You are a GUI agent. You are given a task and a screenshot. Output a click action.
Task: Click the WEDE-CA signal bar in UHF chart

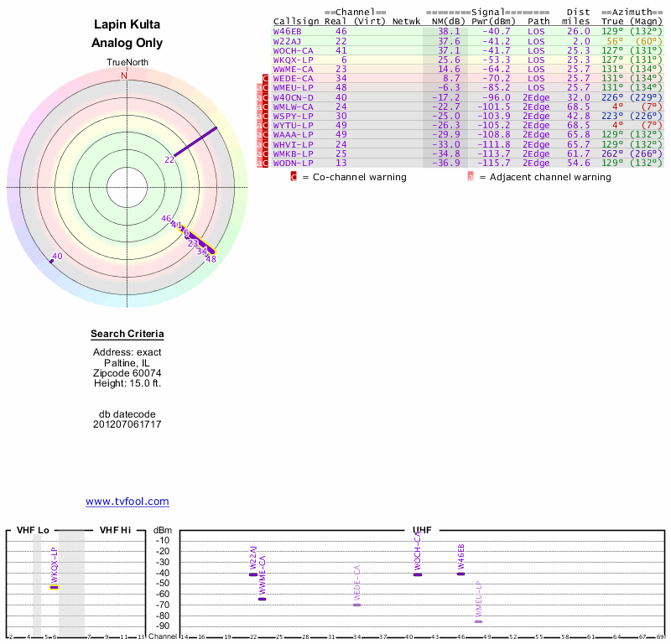point(356,605)
